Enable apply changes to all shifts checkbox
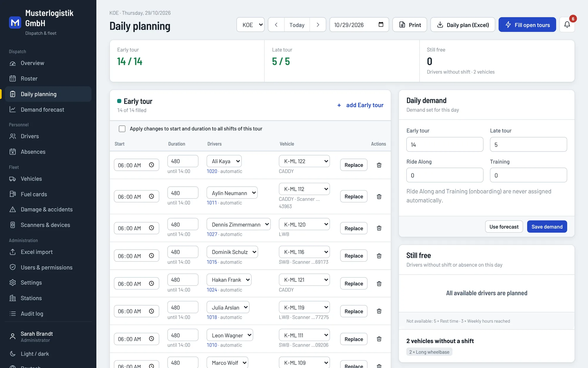This screenshot has width=588, height=368. [x=122, y=129]
